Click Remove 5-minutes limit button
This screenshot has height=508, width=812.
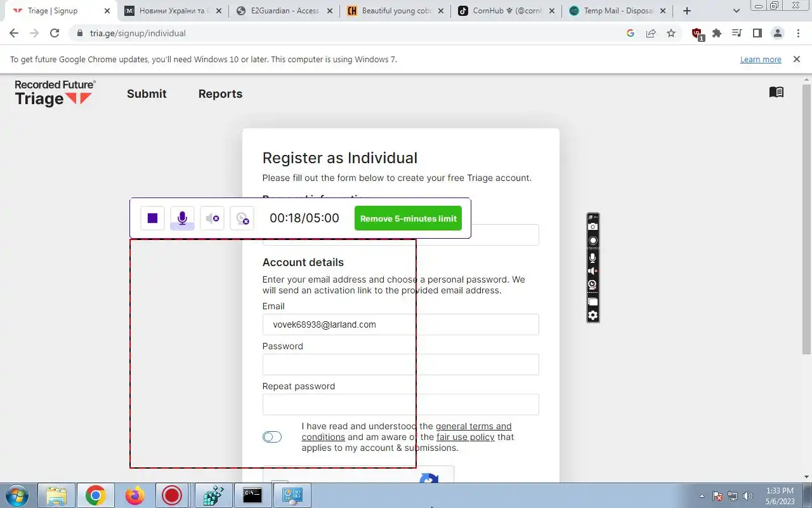(x=408, y=218)
